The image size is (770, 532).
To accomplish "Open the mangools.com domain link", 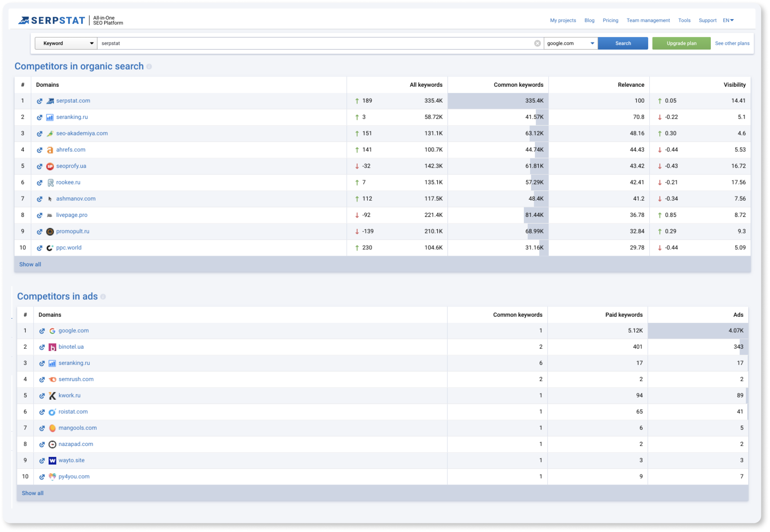I will click(77, 428).
